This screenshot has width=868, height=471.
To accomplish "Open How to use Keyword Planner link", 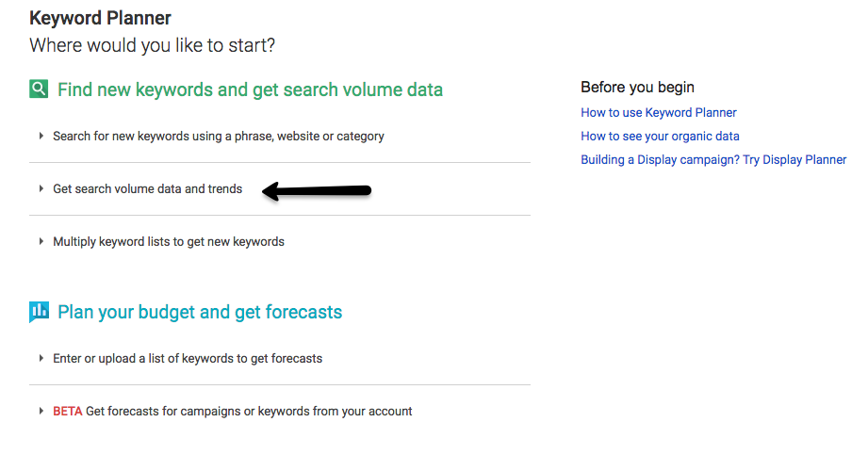I will coord(658,112).
